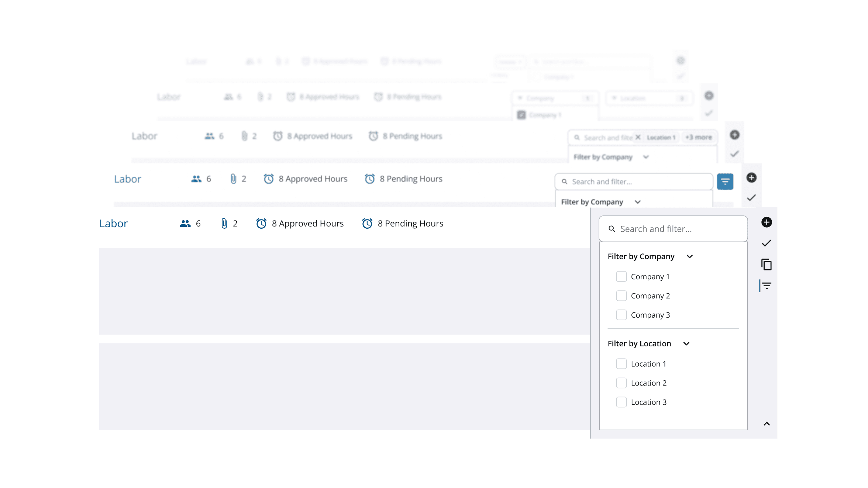This screenshot has height=488, width=868.
Task: Click the 8 Pending Hours label in front panel
Action: tap(410, 224)
